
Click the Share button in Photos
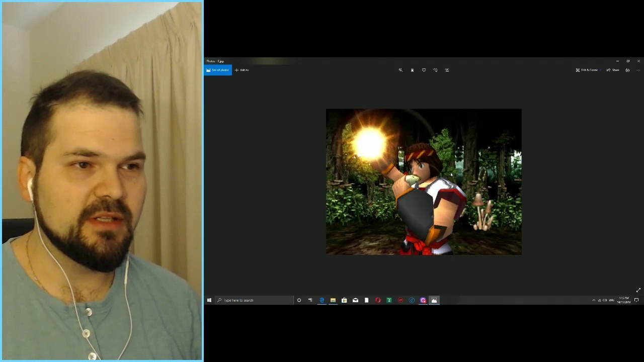[613, 70]
